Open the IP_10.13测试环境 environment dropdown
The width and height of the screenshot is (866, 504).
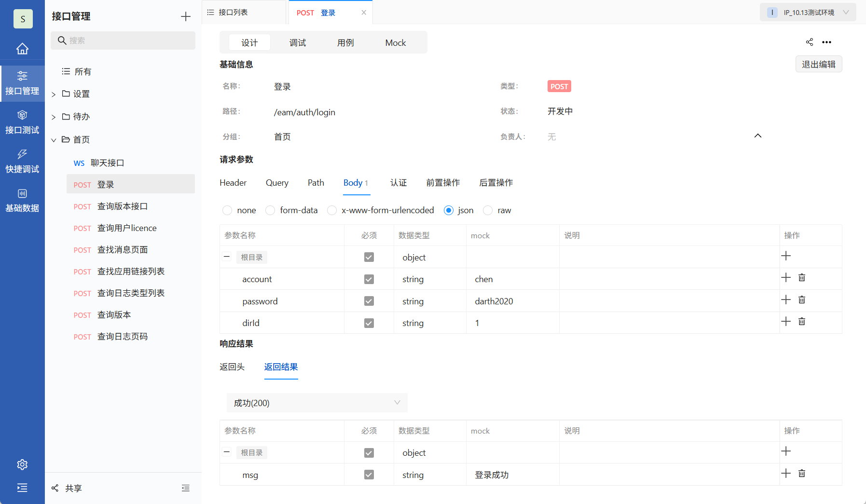(809, 12)
